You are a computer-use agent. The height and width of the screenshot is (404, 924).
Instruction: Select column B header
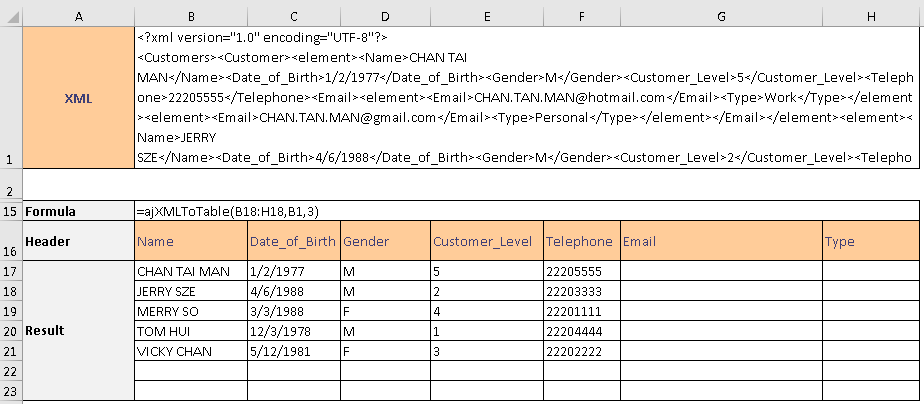pyautogui.click(x=190, y=12)
